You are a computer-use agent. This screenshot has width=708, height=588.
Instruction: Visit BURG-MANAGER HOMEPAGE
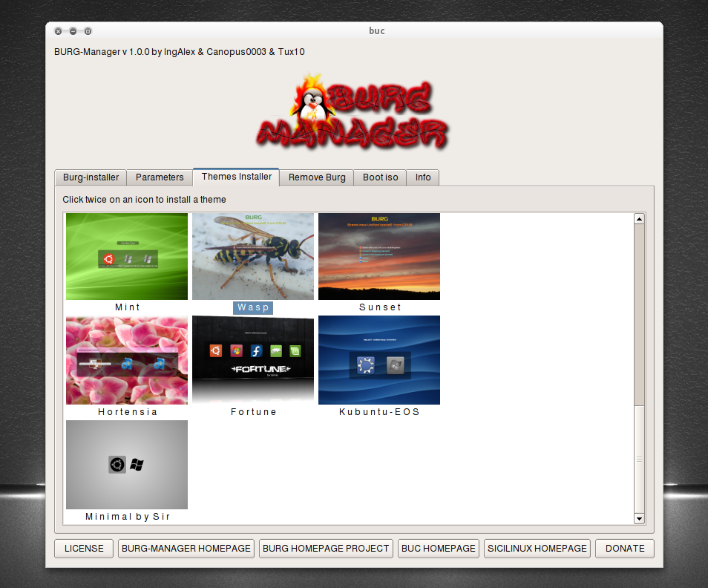pyautogui.click(x=186, y=548)
